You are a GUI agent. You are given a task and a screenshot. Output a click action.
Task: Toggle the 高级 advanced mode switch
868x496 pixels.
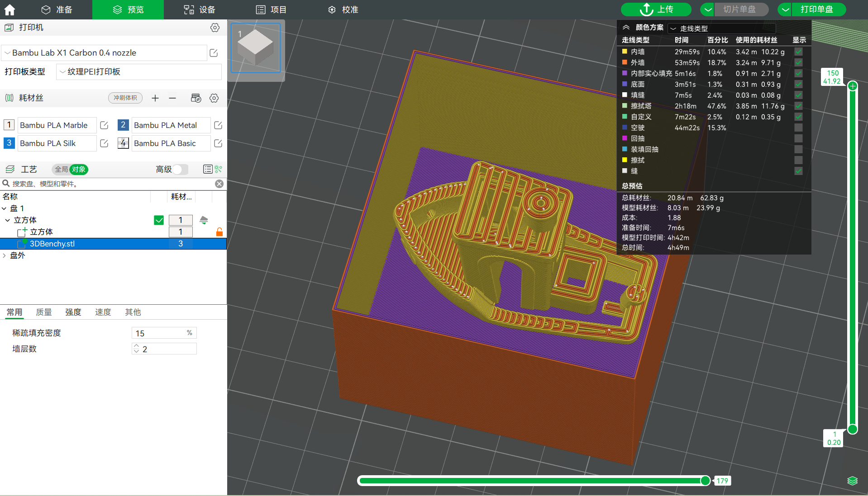[180, 169]
